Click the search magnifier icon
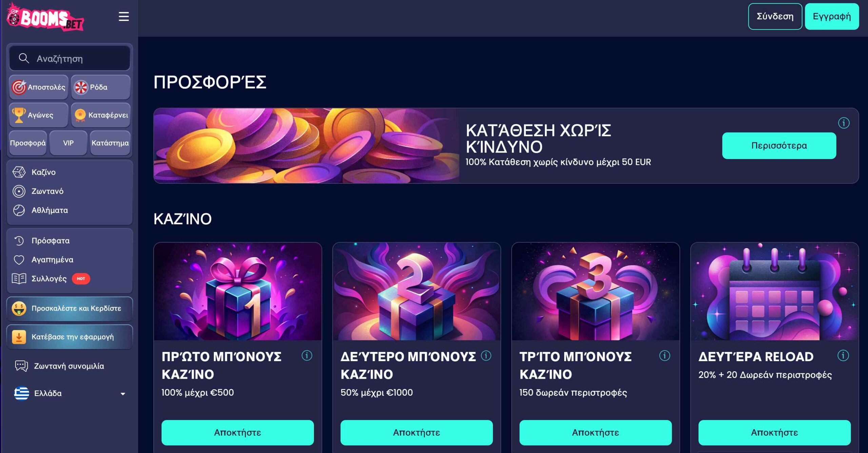The image size is (868, 453). pyautogui.click(x=23, y=58)
